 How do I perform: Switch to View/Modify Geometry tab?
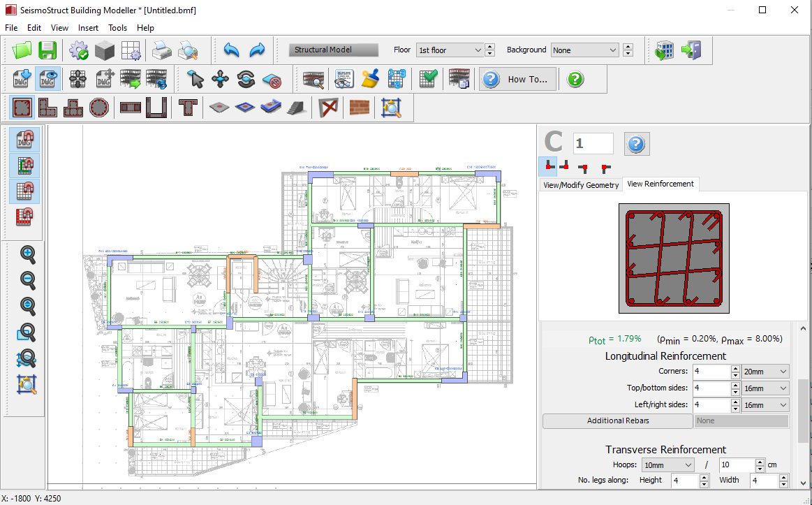[x=580, y=185]
